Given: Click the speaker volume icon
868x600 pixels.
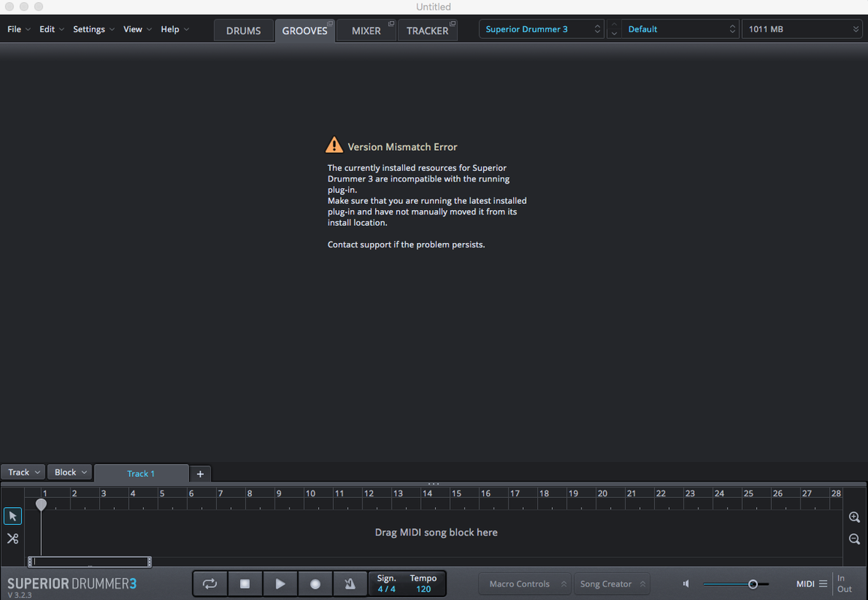Looking at the screenshot, I should tap(686, 583).
